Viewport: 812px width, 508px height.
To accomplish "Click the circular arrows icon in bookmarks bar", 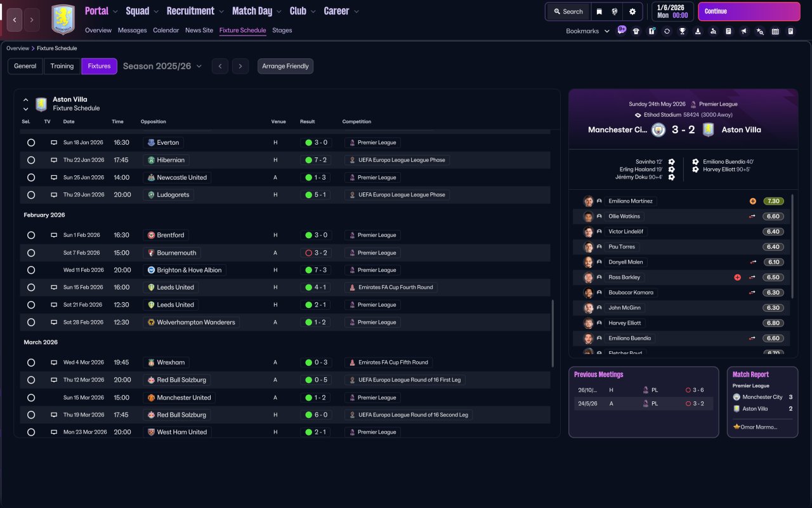I will click(x=667, y=31).
